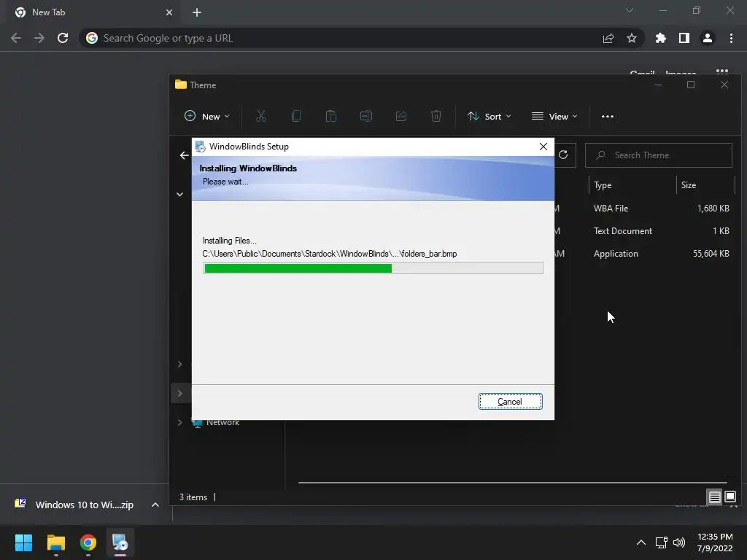The image size is (747, 560).
Task: Click the share page icon in address bar
Action: (608, 38)
